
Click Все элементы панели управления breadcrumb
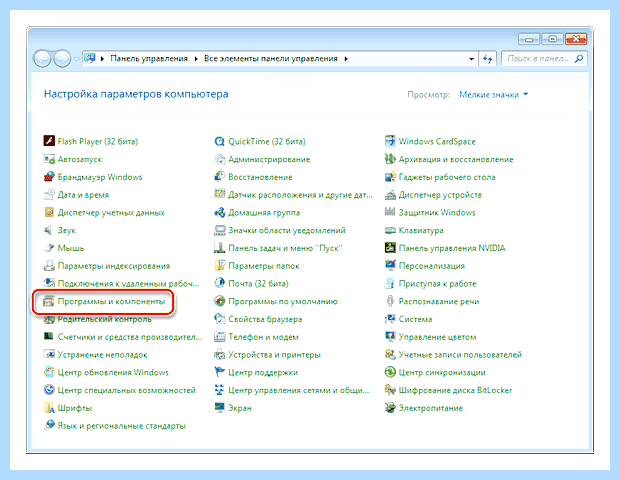[271, 59]
